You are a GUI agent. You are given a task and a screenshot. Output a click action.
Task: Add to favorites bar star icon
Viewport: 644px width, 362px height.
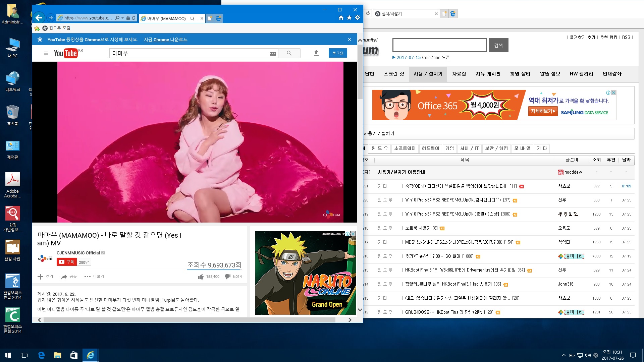pos(37,28)
